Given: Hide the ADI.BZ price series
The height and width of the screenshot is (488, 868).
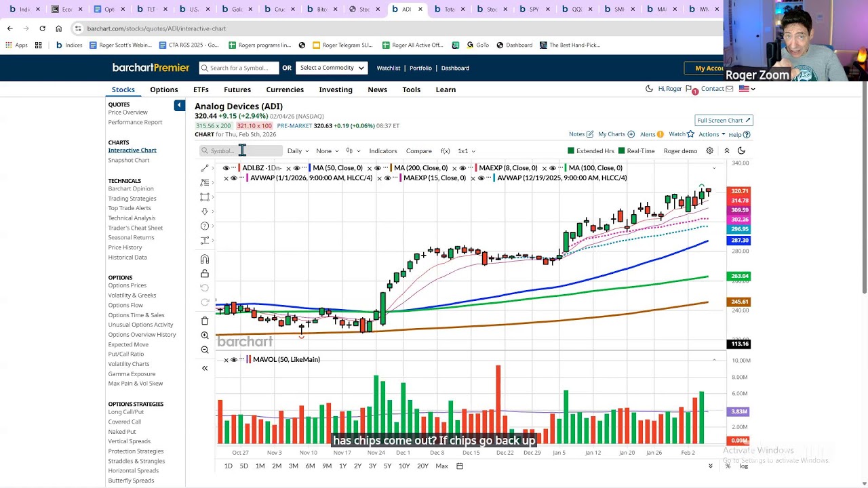Looking at the screenshot, I should pyautogui.click(x=226, y=168).
